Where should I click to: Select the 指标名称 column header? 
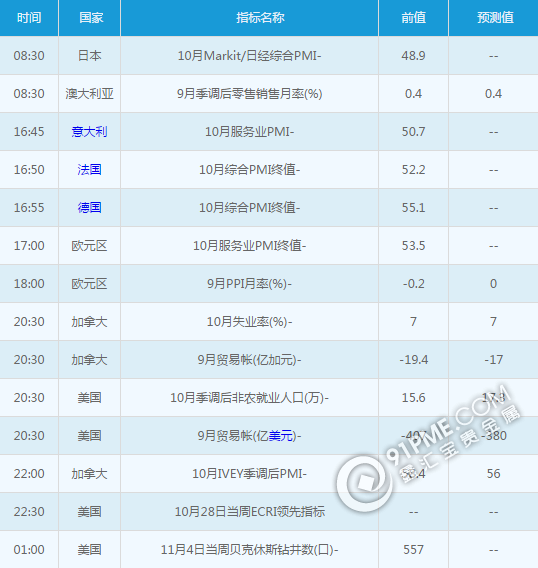pyautogui.click(x=260, y=17)
